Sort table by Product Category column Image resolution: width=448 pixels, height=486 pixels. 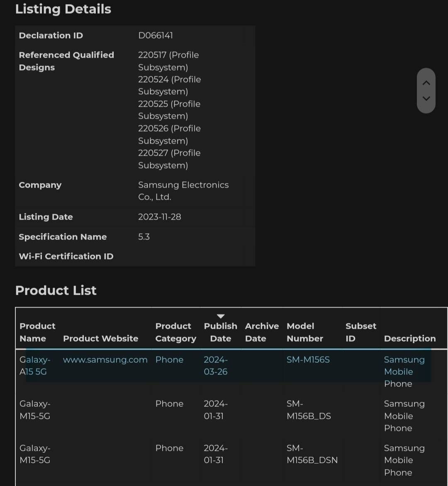coord(175,332)
